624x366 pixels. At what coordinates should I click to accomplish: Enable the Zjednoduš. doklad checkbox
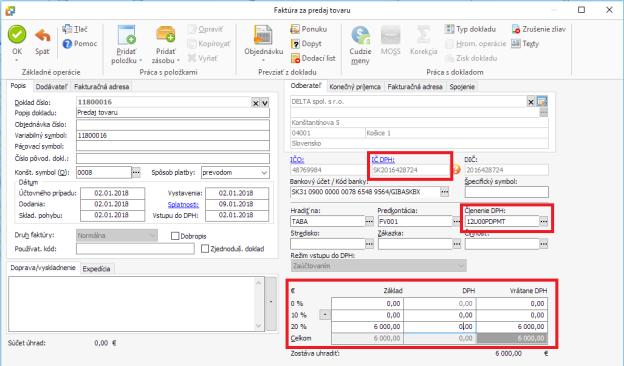click(x=205, y=249)
